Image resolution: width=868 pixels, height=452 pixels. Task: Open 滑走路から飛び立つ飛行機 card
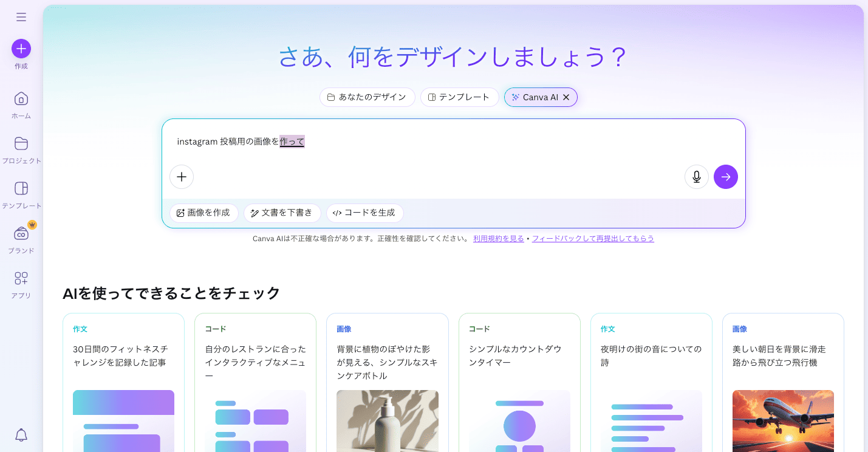(783, 383)
